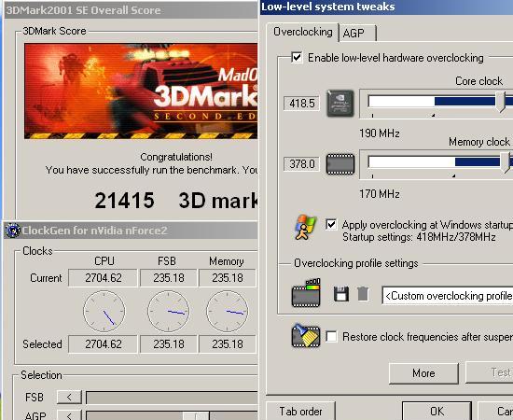
Task: Click the FSB selection slider track
Action: point(172,398)
